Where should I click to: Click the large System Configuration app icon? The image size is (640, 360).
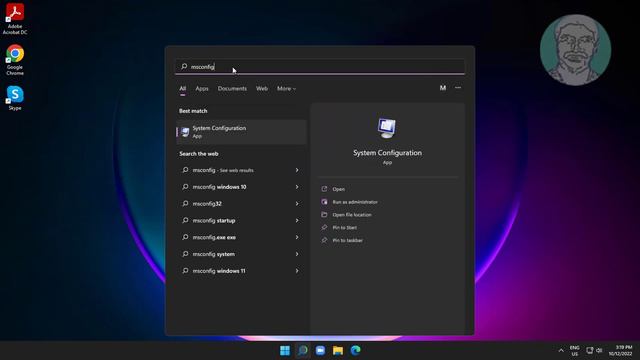387,128
